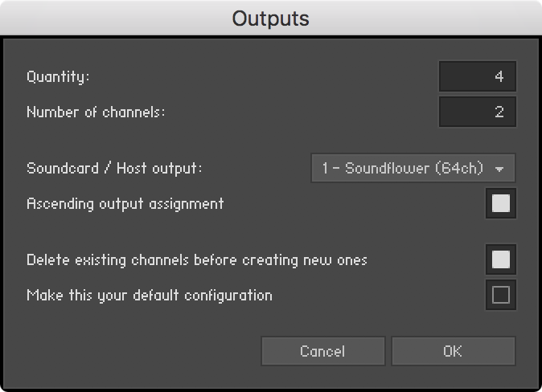Click the arrow next to Soundflower (64ch)
The width and height of the screenshot is (542, 392).
pyautogui.click(x=499, y=169)
